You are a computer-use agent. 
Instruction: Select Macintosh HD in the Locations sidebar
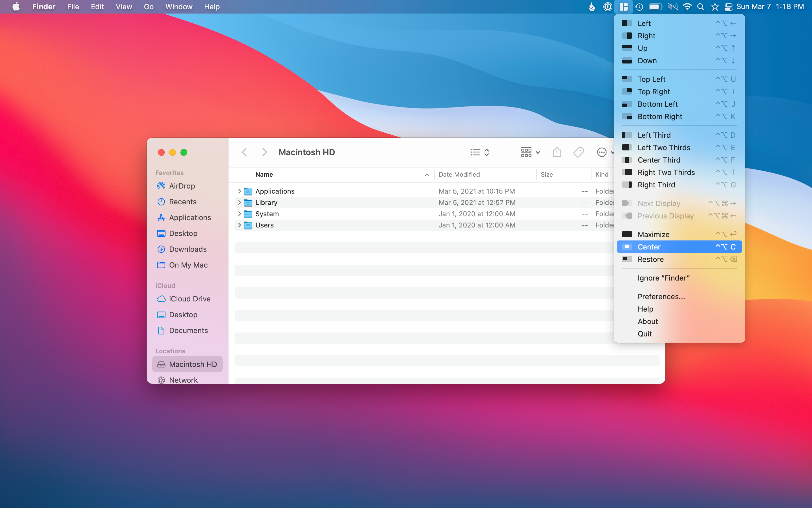[x=187, y=364]
